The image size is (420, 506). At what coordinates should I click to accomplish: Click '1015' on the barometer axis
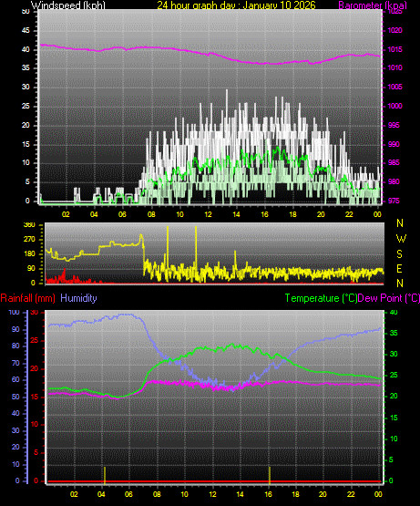pos(394,49)
